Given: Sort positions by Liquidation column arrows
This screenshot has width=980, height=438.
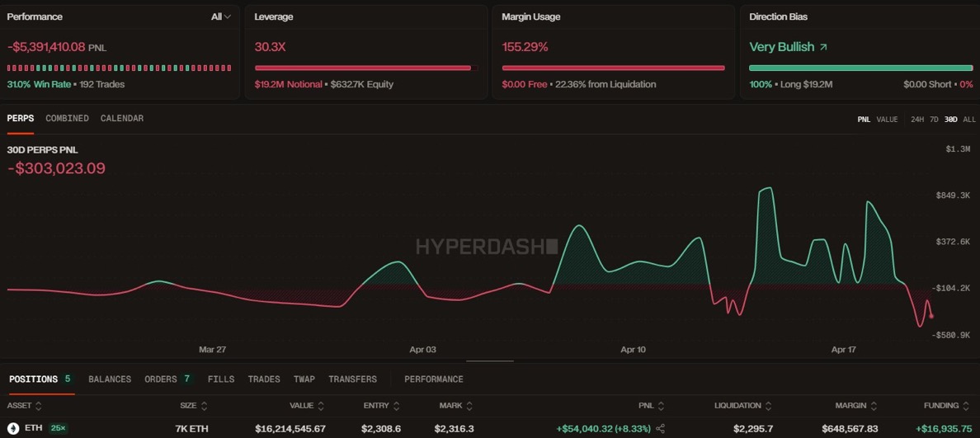Looking at the screenshot, I should click(x=769, y=406).
